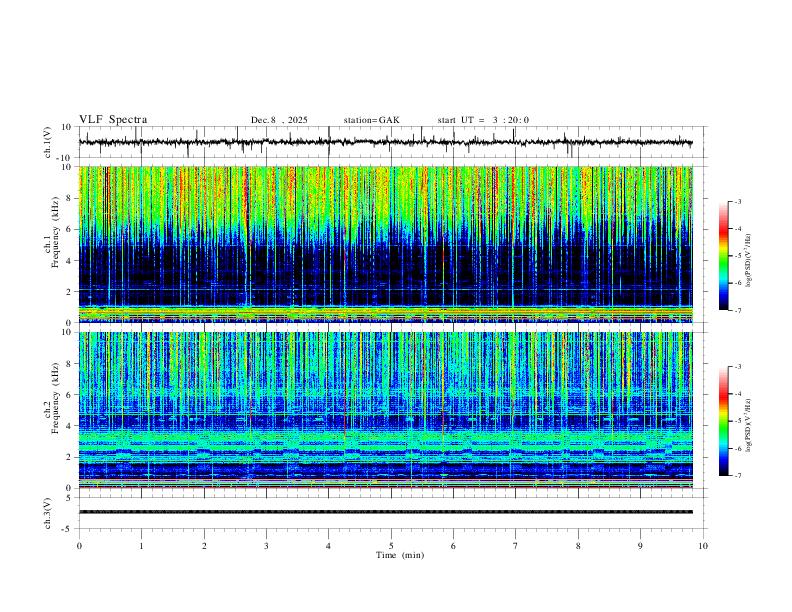This screenshot has width=792, height=612.
Task: Click time axis tick label '6'
Action: pyautogui.click(x=453, y=546)
